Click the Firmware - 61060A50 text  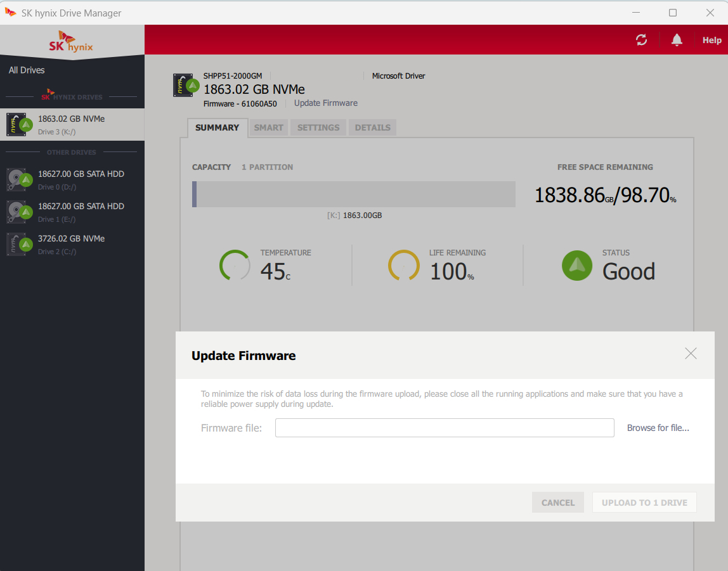(x=240, y=103)
